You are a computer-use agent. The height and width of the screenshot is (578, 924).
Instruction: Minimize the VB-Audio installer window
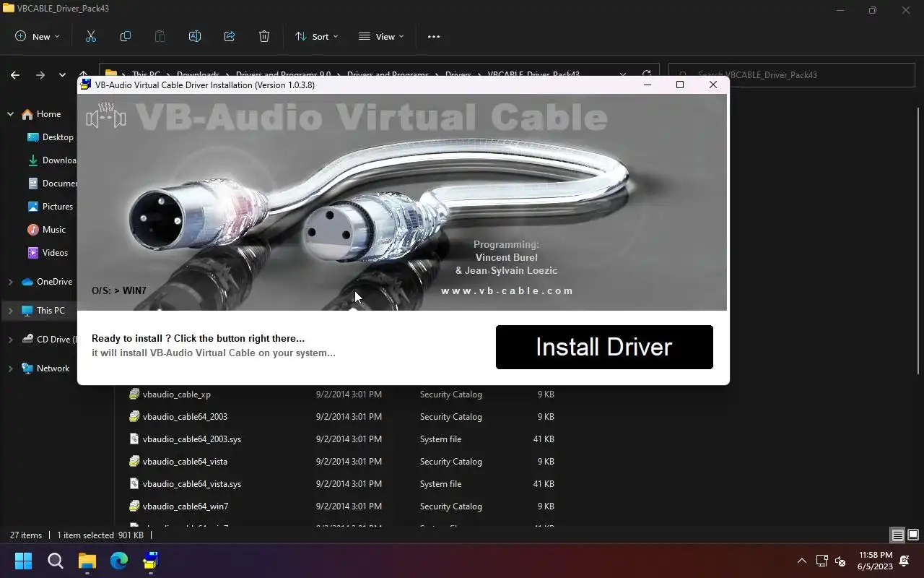[x=648, y=85]
